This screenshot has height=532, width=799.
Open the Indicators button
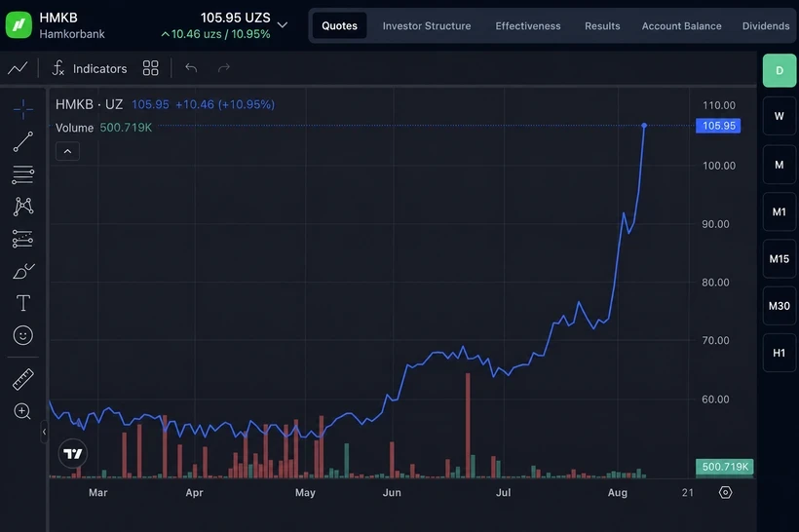90,68
